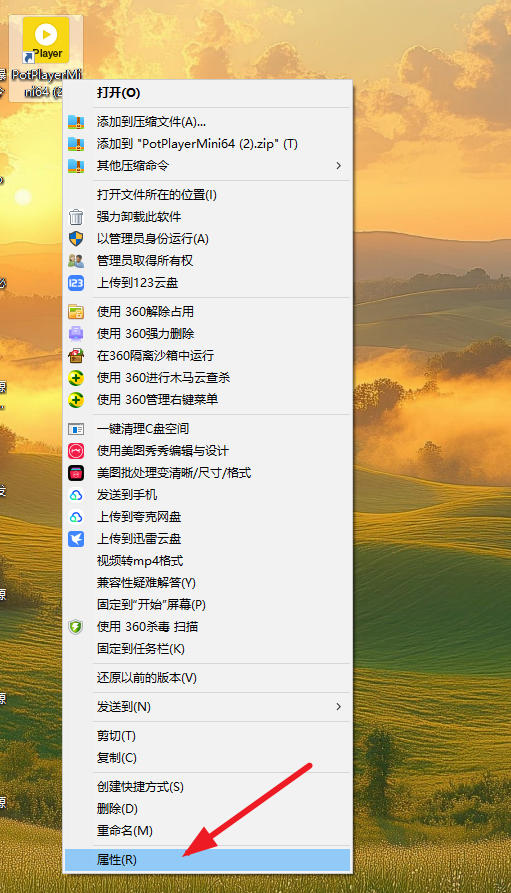
Task: Select 兼容性疑难解答(Y)
Action: pyautogui.click(x=207, y=583)
